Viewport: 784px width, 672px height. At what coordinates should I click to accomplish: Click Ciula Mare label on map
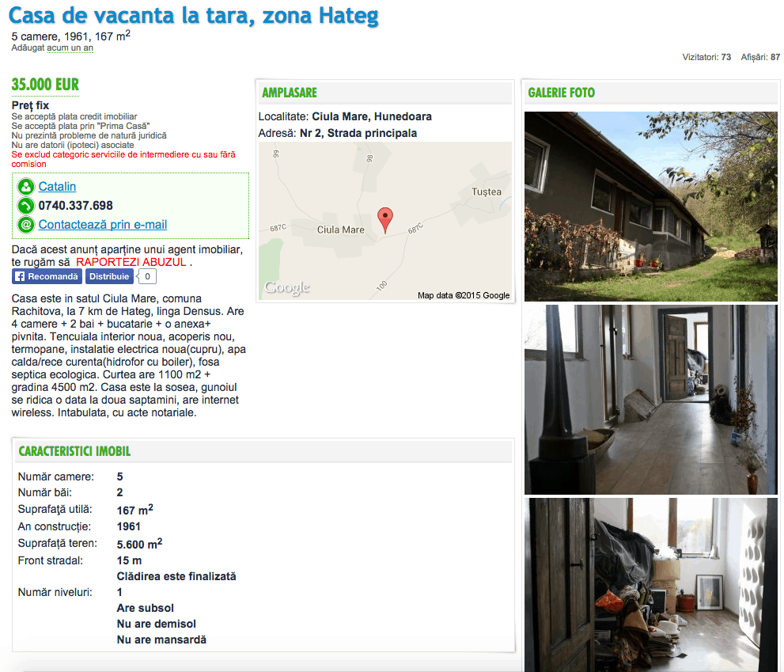point(340,230)
